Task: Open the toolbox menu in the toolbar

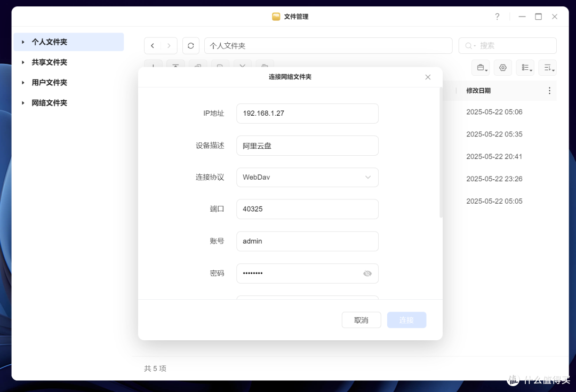Action: coord(481,68)
